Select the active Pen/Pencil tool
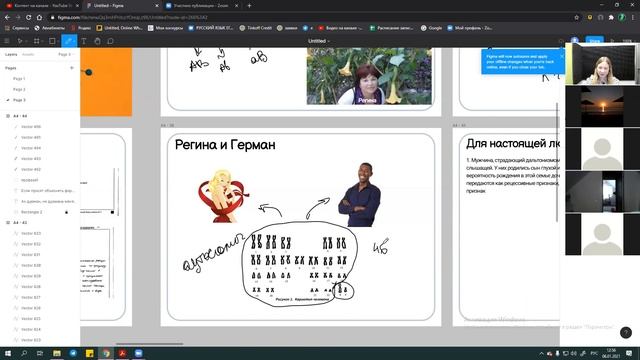The width and height of the screenshot is (640, 360). [69, 41]
